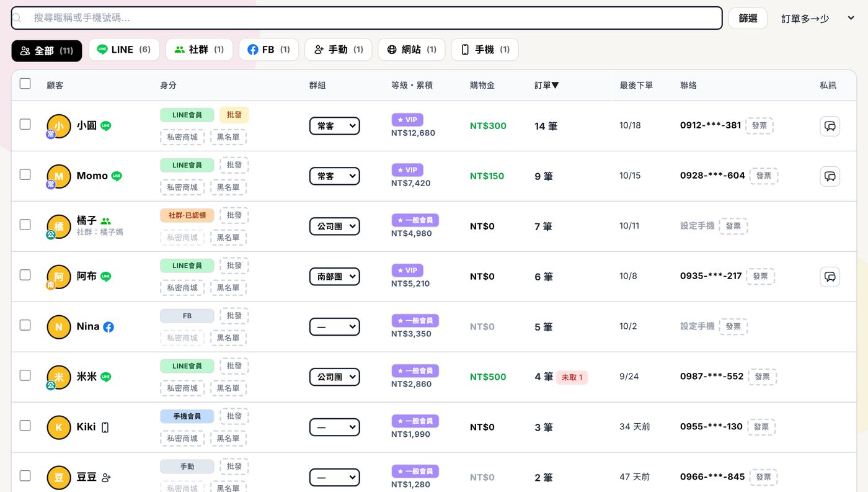This screenshot has height=492, width=868.
Task: Click Kiki's avatar
Action: (59, 427)
